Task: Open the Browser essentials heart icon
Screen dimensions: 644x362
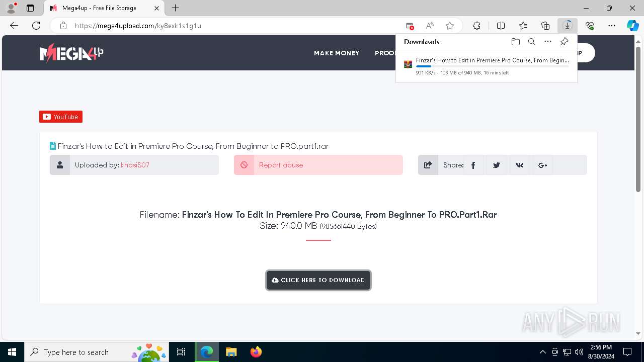Action: point(590,26)
